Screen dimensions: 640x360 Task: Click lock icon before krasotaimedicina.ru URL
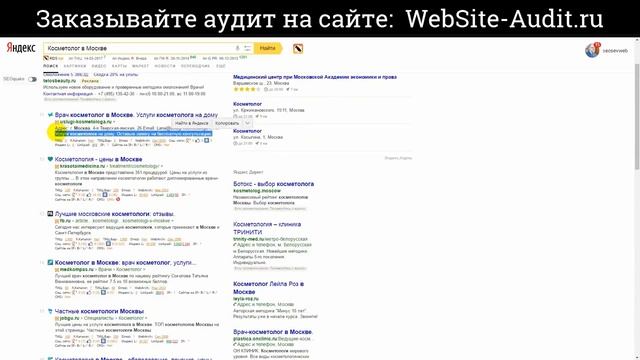57,167
